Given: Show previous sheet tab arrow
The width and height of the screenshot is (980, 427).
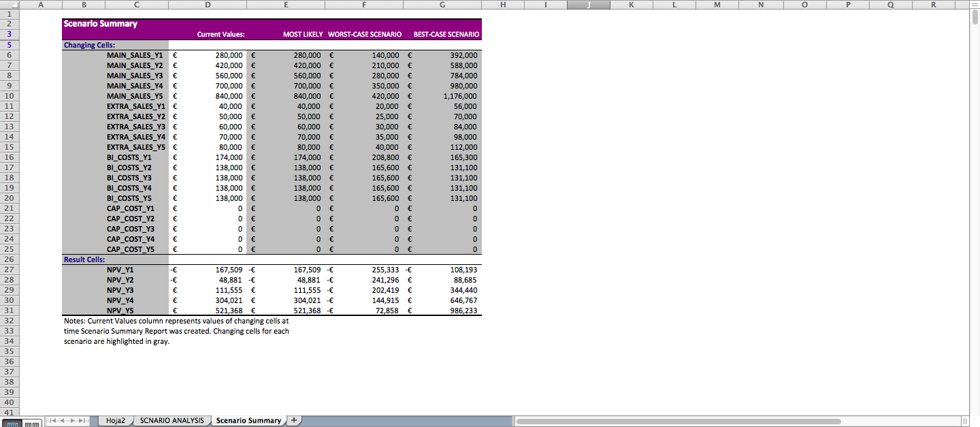Looking at the screenshot, I should point(63,421).
